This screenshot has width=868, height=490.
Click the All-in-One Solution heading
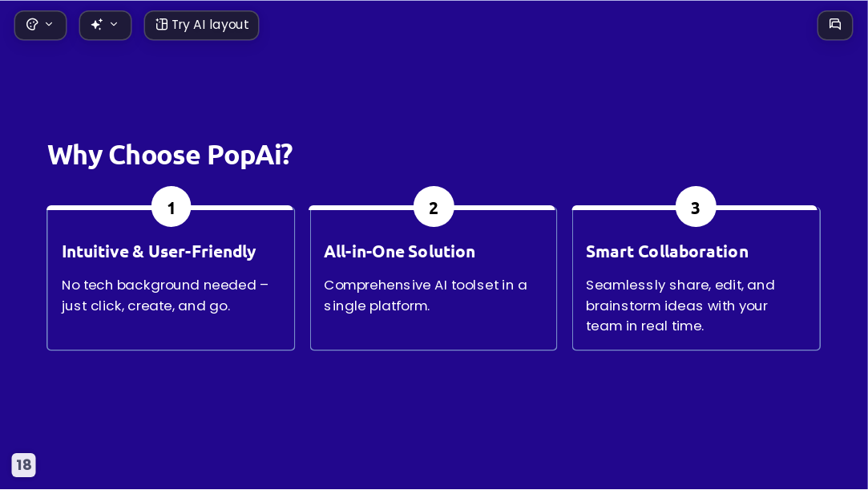(x=400, y=251)
